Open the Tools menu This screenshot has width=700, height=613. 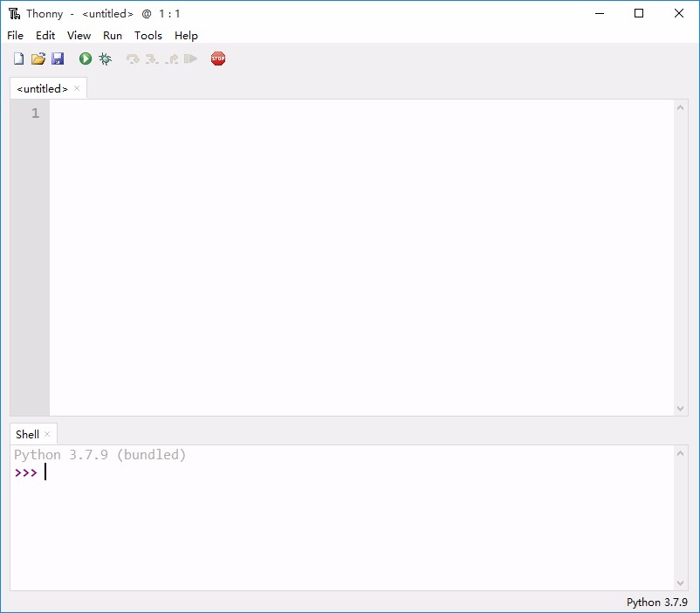point(148,35)
